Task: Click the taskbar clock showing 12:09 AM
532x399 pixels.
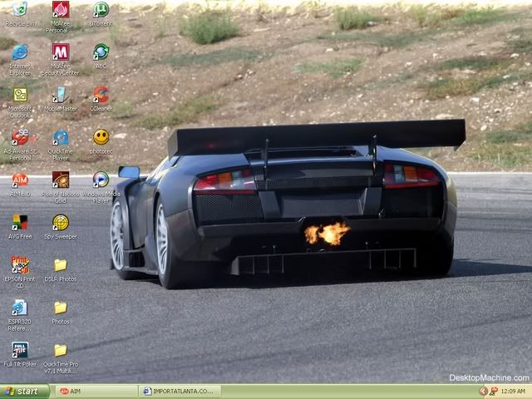Action: [513, 391]
